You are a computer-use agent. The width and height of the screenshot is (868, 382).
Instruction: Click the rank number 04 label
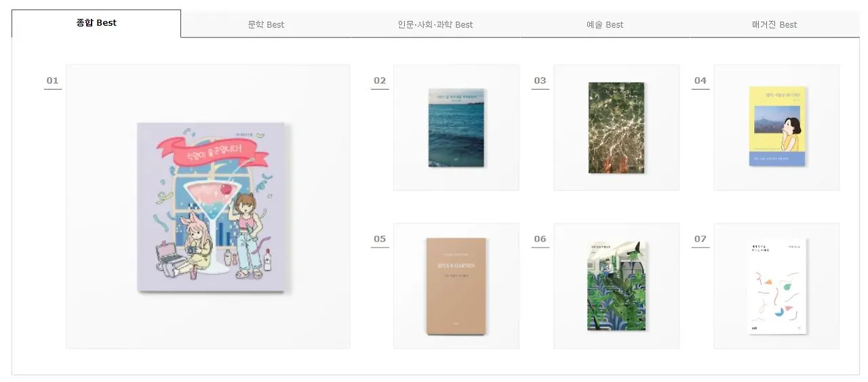(701, 81)
